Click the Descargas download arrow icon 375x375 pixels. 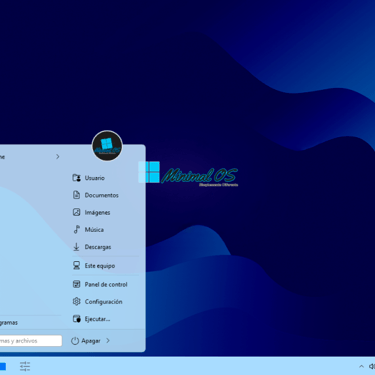76,247
